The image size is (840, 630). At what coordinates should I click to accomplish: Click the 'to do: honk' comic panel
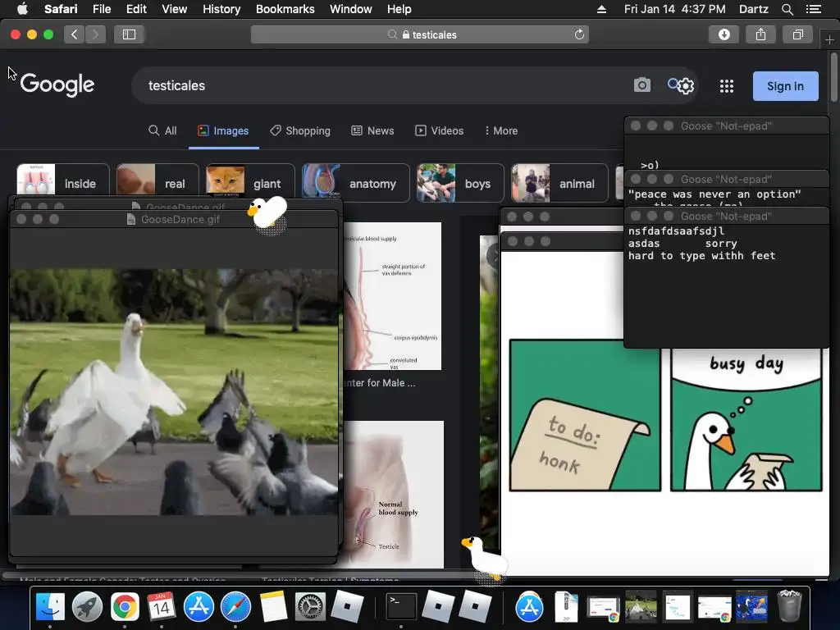pos(585,415)
